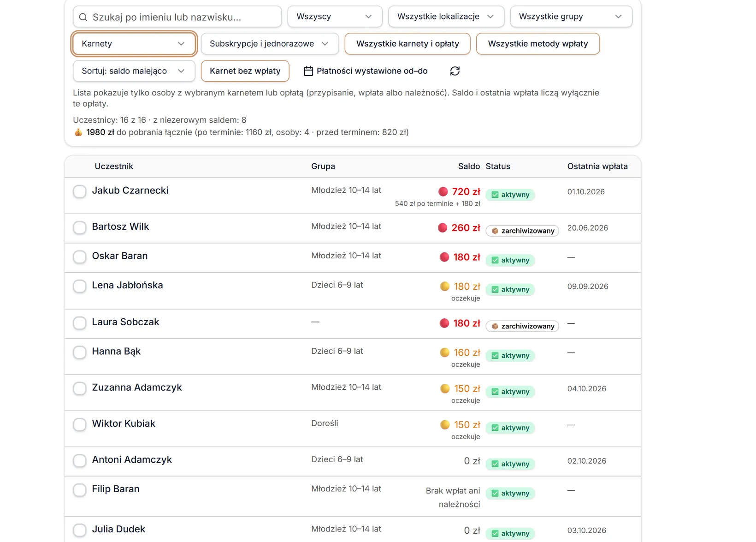The width and height of the screenshot is (756, 542).
Task: Click red dot beside Oskar Baran's 180 zł
Action: pyautogui.click(x=444, y=257)
